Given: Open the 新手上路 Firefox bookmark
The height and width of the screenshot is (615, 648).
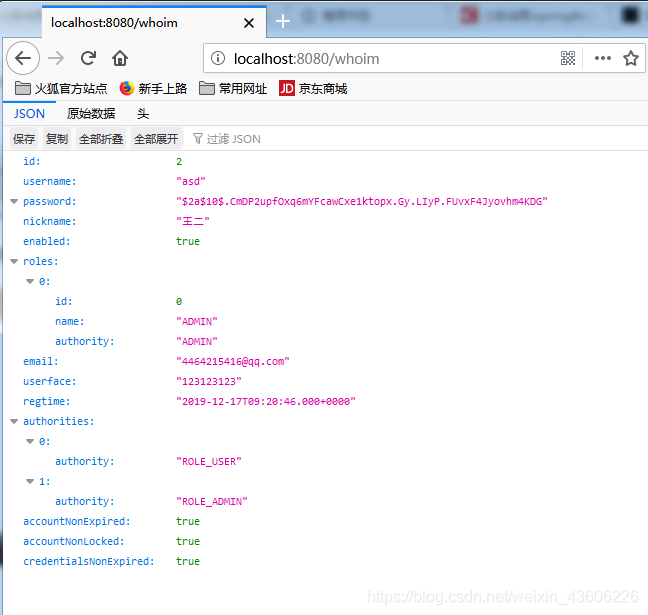Looking at the screenshot, I should (153, 88).
